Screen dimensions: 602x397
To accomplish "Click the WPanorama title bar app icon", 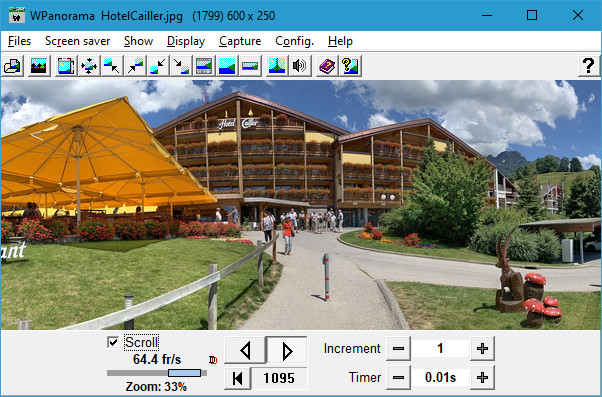I will point(17,15).
